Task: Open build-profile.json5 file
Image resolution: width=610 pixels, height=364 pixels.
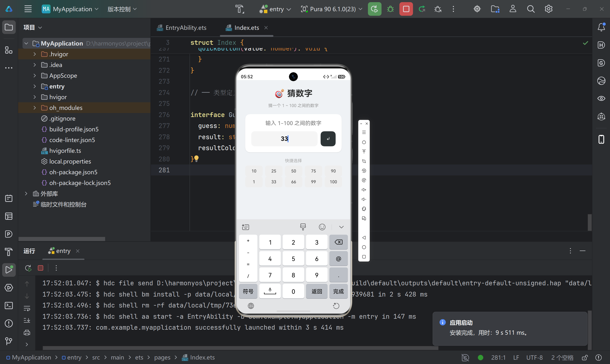Action: [x=74, y=129]
